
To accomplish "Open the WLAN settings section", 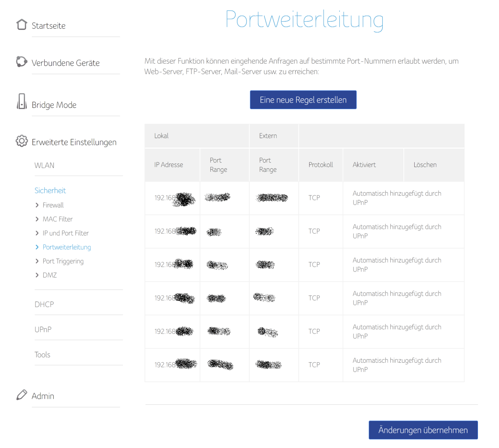I will tap(44, 166).
